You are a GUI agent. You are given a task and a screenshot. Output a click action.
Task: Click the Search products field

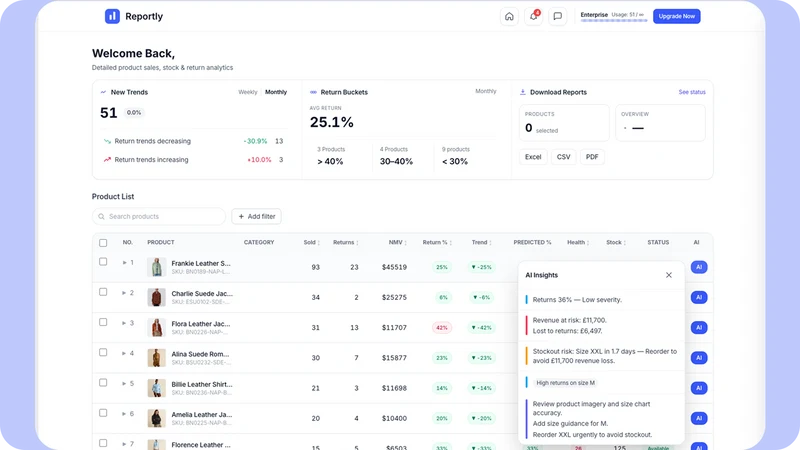click(159, 216)
